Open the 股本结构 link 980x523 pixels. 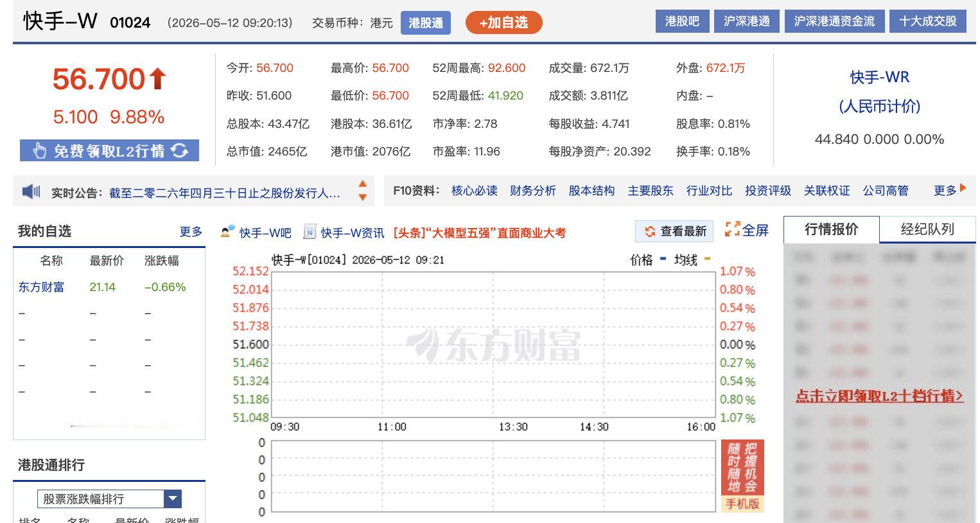[x=591, y=191]
